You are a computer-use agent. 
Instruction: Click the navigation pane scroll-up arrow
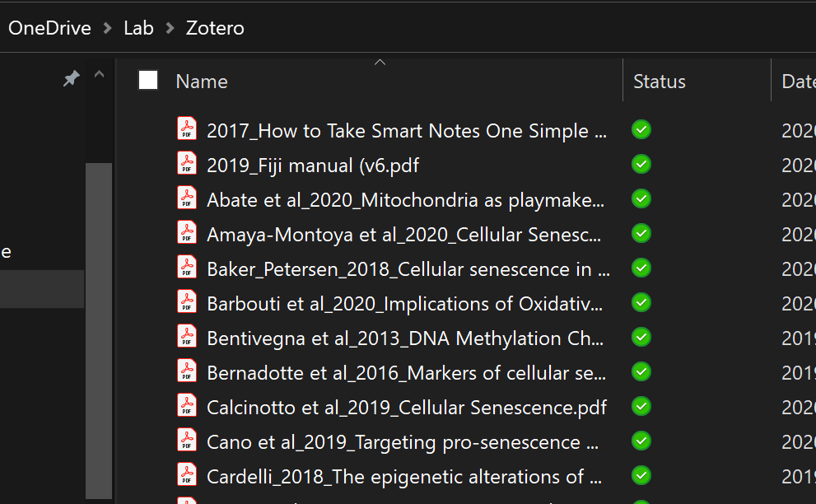click(x=99, y=74)
